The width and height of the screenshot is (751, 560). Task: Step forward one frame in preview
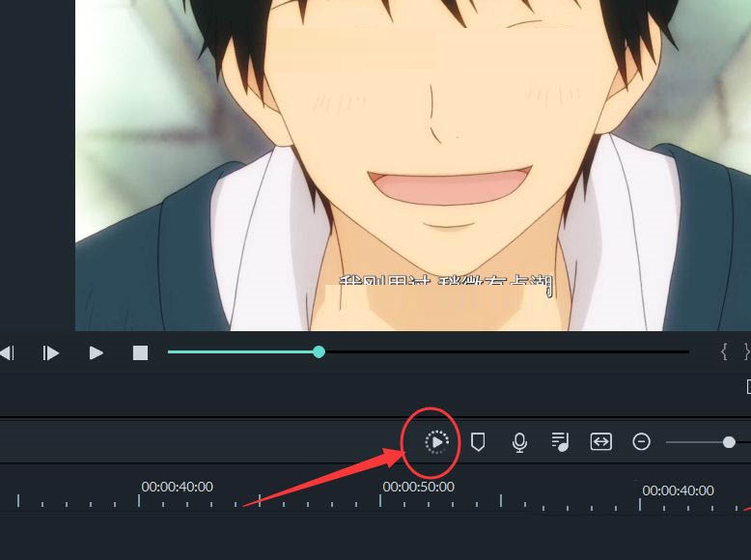click(50, 353)
